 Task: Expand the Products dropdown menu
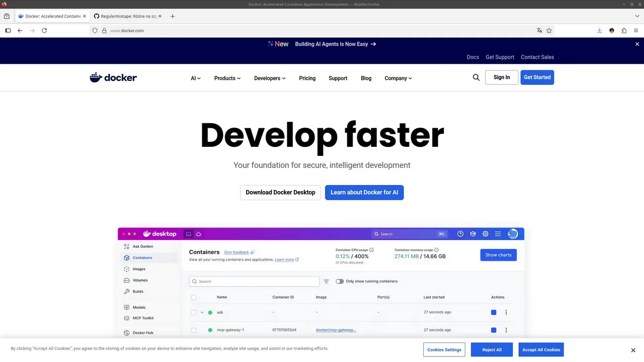pos(227,78)
